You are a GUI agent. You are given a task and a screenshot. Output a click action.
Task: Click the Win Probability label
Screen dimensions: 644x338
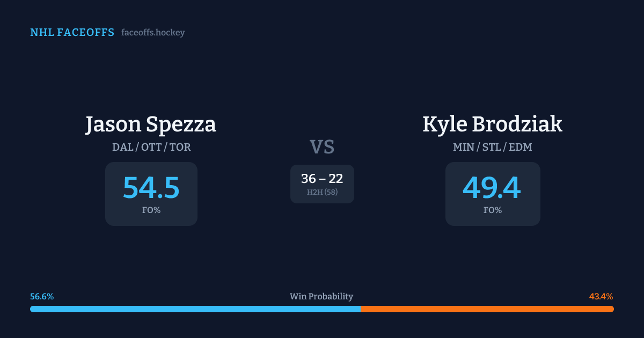[x=321, y=297]
